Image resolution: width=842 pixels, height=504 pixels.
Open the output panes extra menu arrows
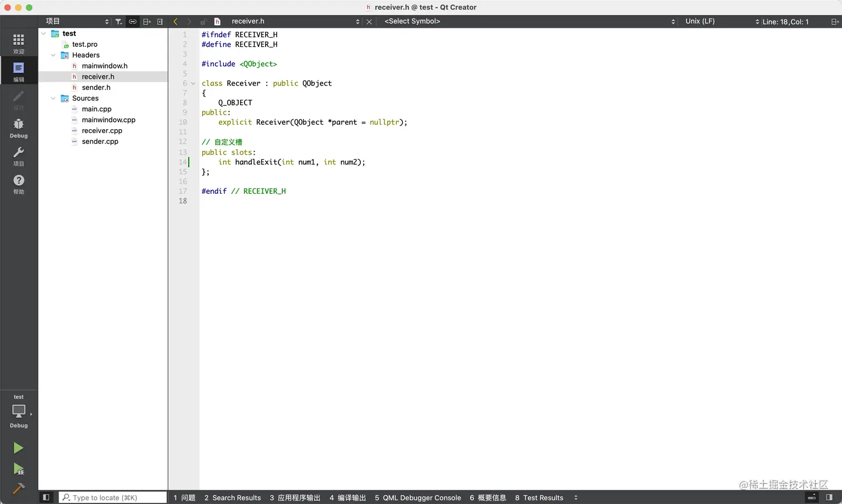(x=576, y=497)
